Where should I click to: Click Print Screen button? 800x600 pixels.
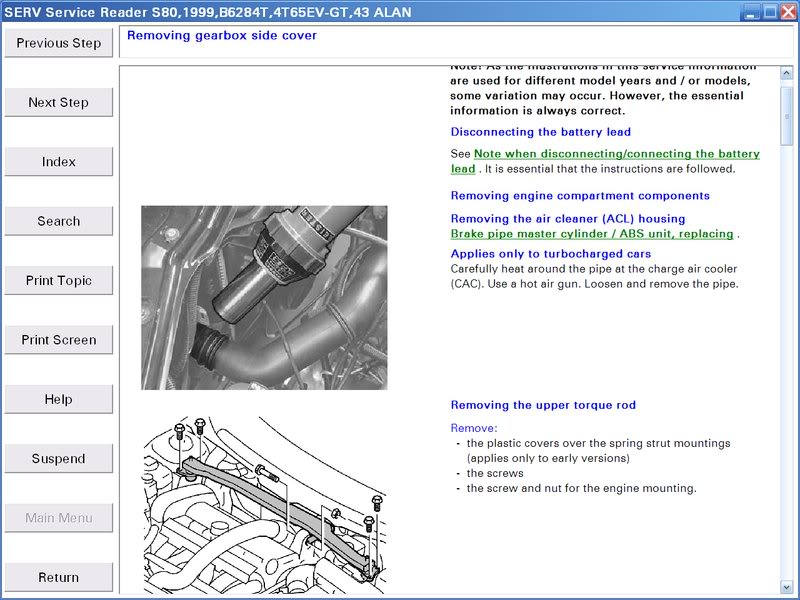click(x=59, y=340)
